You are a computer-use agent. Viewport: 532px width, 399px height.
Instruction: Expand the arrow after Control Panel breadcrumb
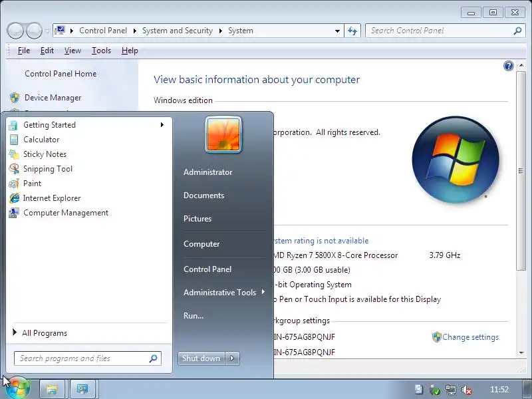pos(135,31)
